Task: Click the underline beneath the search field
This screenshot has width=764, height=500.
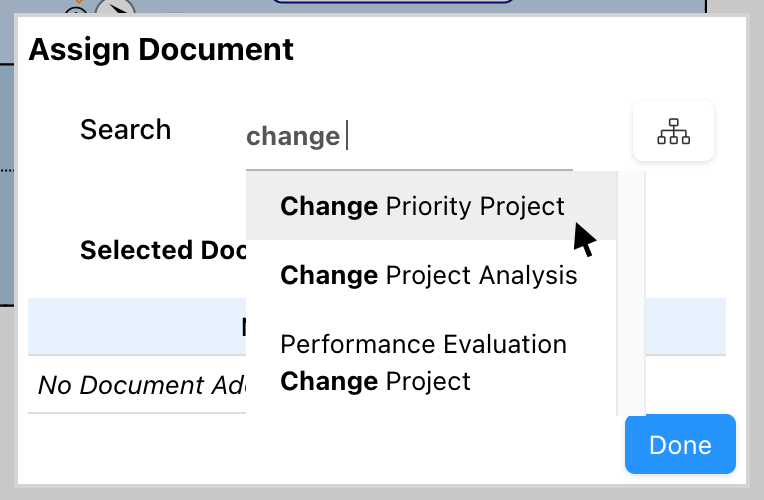Action: (409, 169)
